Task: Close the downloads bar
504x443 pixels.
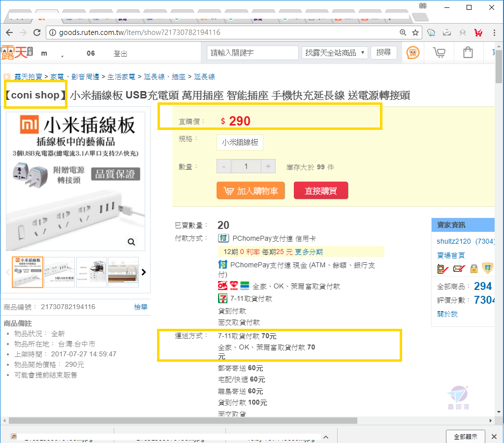Action: [x=494, y=437]
